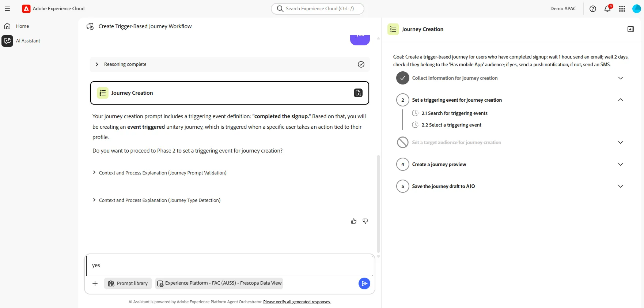Expand Save the journey draft to AJO

coord(621,186)
